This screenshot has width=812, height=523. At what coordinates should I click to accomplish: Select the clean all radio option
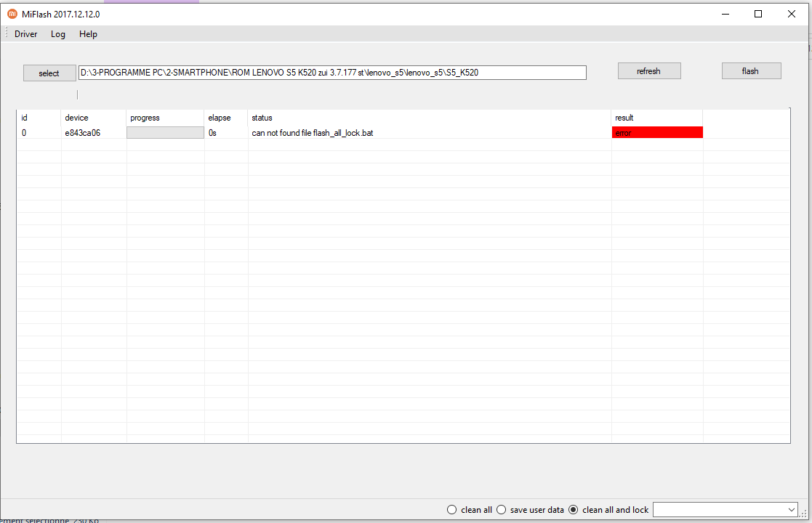(x=469, y=509)
